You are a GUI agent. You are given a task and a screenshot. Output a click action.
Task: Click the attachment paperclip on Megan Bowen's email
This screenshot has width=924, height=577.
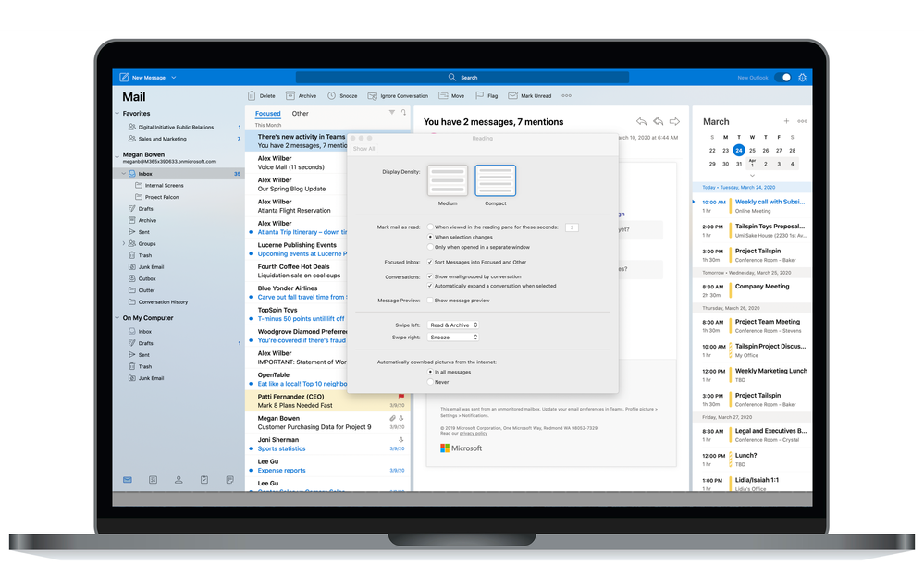click(392, 419)
